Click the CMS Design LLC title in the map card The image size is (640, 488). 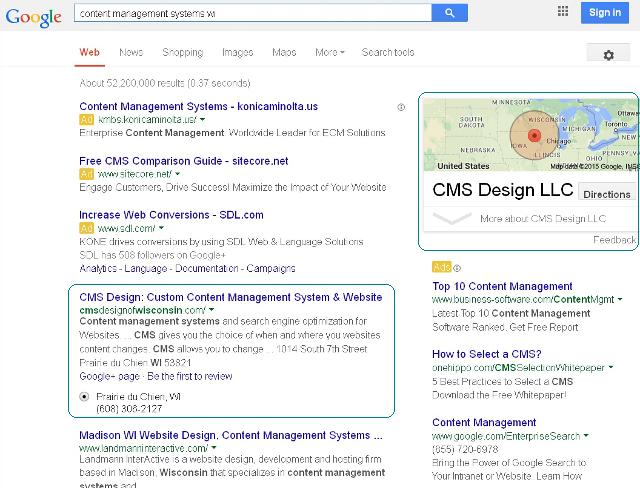tap(502, 190)
